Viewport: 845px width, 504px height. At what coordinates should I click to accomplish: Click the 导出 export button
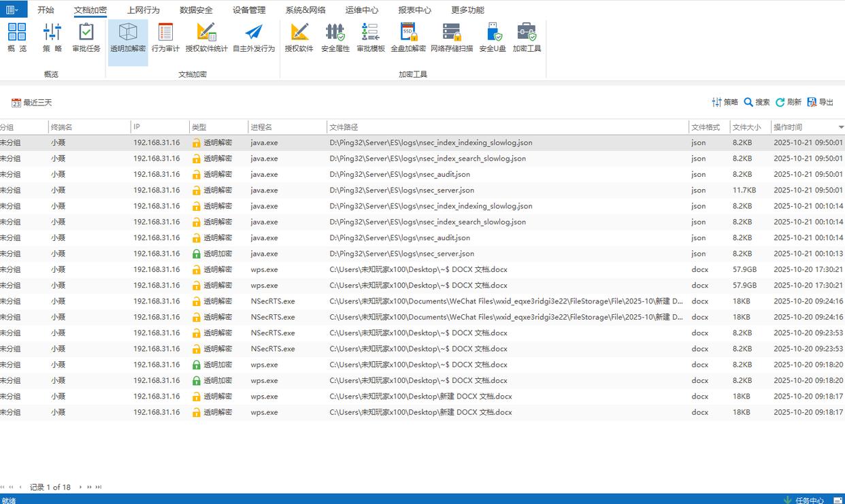coord(821,102)
